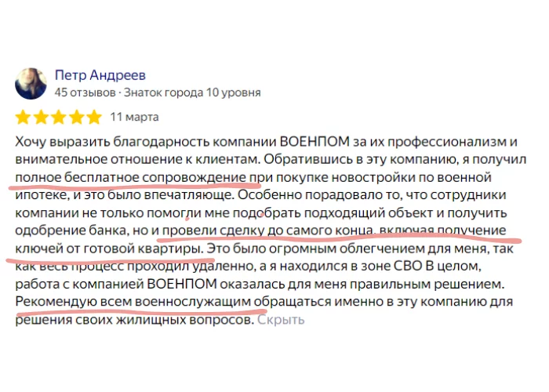Click underlined phrase "провели сделку до самого конца"

[267, 230]
